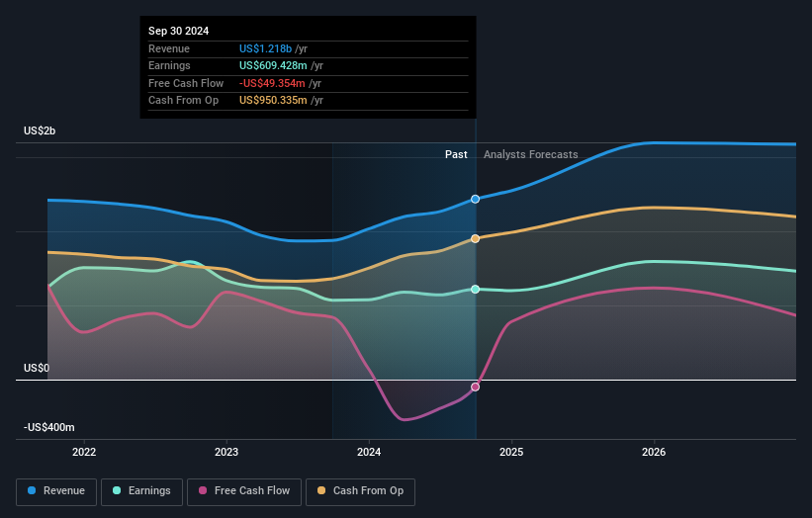Click the -US$49.354m free cash flow value
The image size is (812, 518).
pyautogui.click(x=272, y=83)
